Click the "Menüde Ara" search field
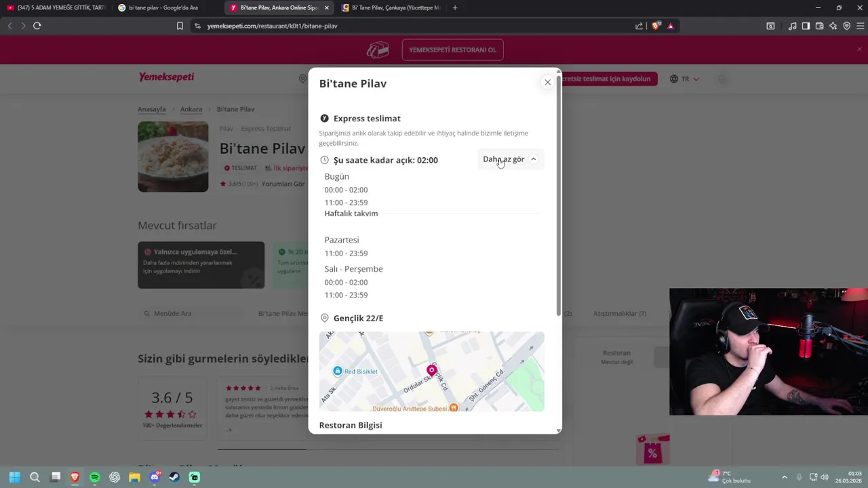Screen dimensions: 868x488 click(x=191, y=313)
